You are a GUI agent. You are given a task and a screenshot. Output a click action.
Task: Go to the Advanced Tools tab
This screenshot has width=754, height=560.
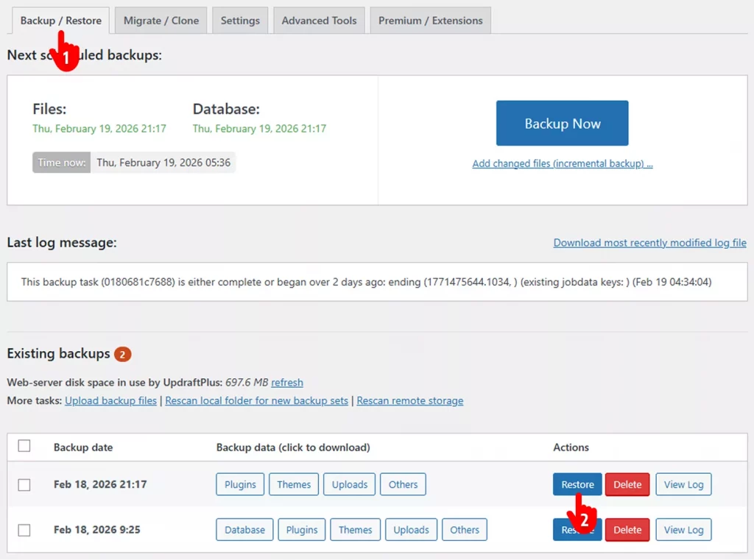point(319,20)
